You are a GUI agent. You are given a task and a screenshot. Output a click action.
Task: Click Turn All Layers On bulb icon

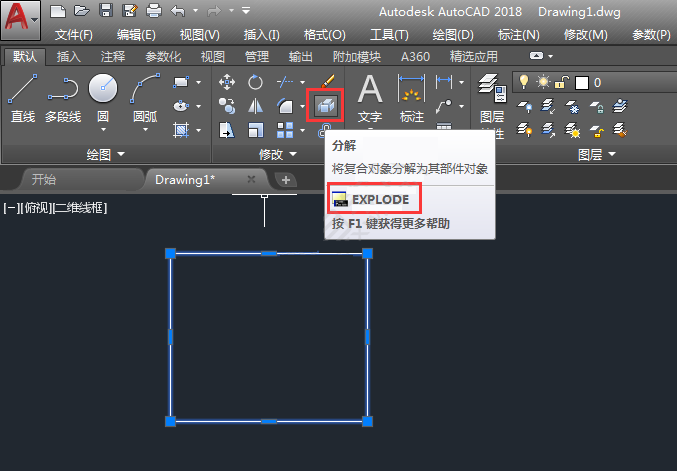pyautogui.click(x=525, y=130)
